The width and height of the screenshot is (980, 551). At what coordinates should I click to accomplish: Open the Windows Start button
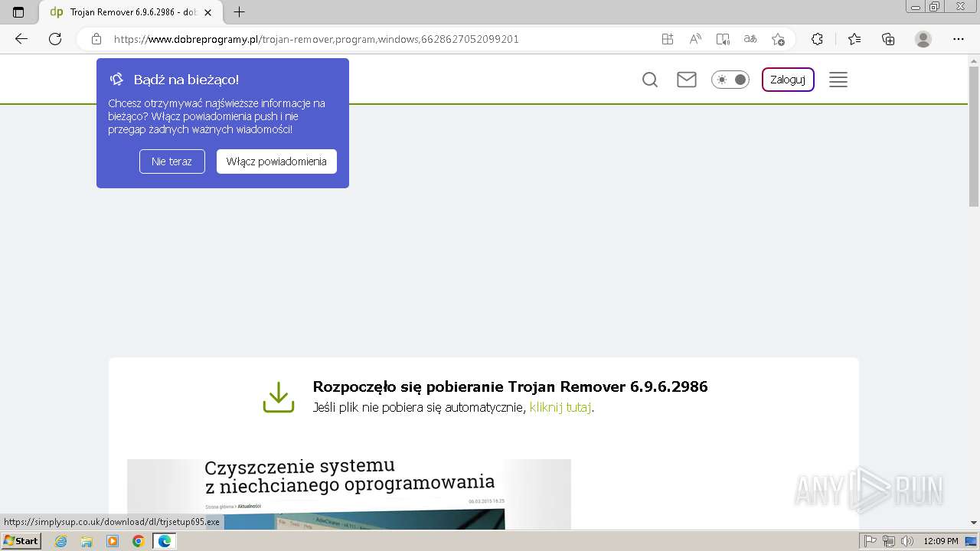tap(21, 541)
